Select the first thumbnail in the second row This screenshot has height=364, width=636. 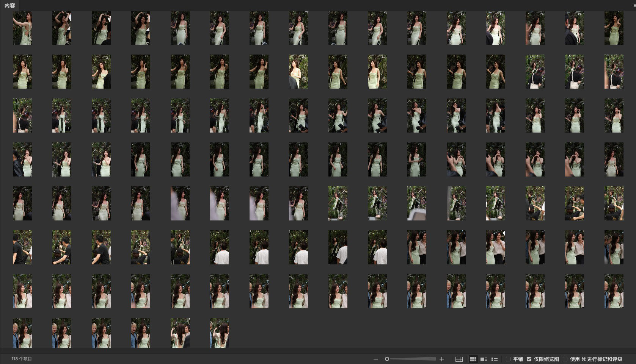22,72
